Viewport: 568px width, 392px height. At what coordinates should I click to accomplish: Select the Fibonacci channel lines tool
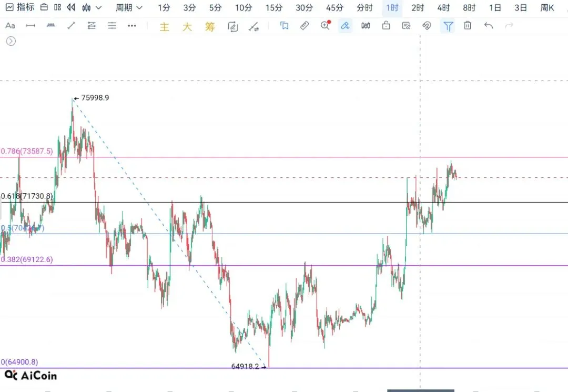coord(92,25)
